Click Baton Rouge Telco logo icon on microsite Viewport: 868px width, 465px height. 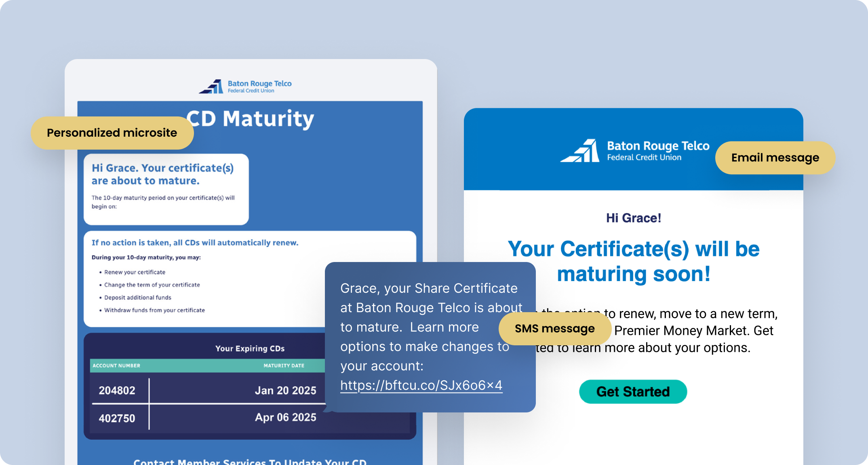[x=211, y=87]
